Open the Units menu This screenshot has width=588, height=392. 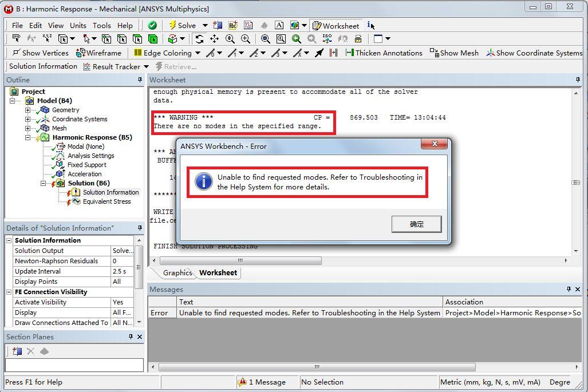(78, 26)
